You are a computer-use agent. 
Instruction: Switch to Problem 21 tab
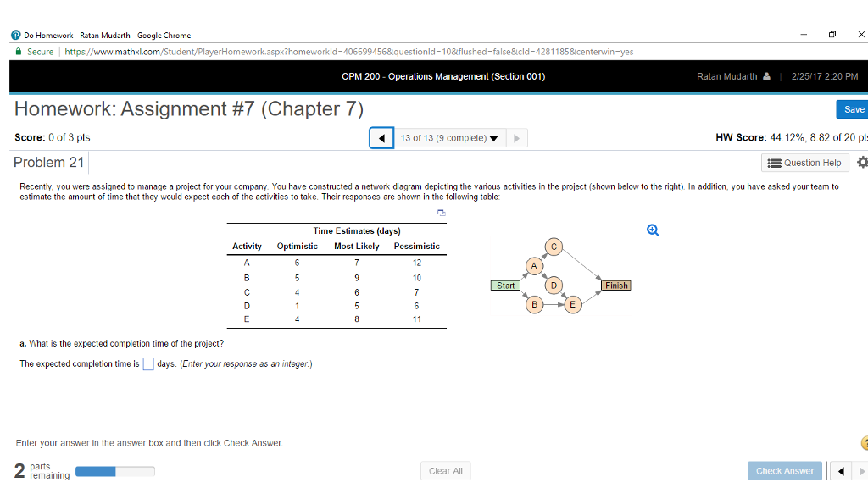pyautogui.click(x=49, y=161)
